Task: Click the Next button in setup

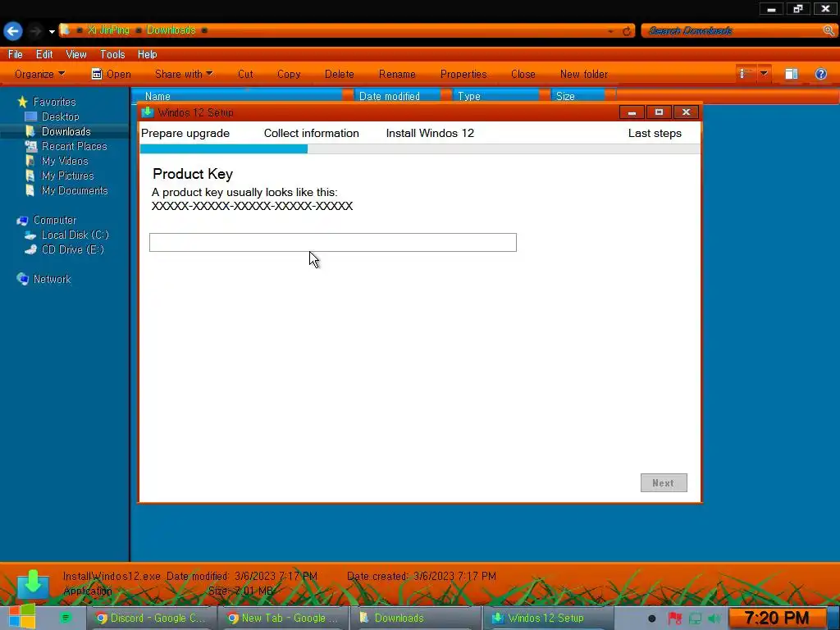Action: (663, 482)
